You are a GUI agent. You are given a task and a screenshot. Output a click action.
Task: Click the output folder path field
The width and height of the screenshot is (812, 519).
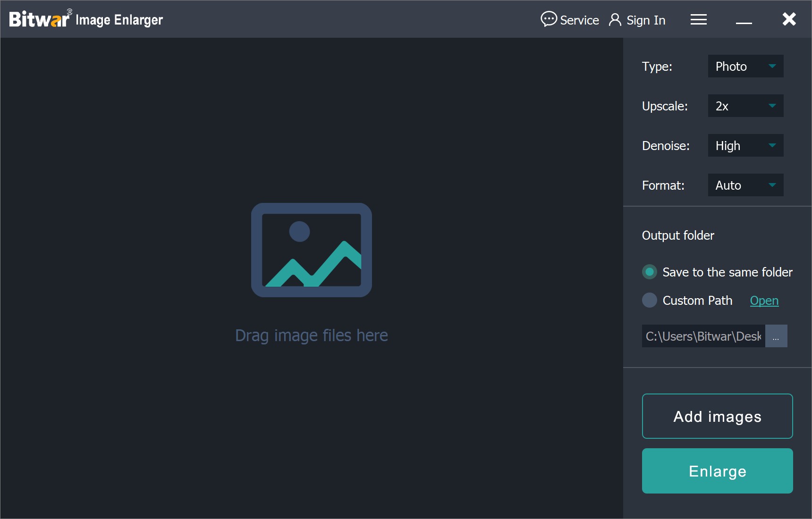point(703,336)
